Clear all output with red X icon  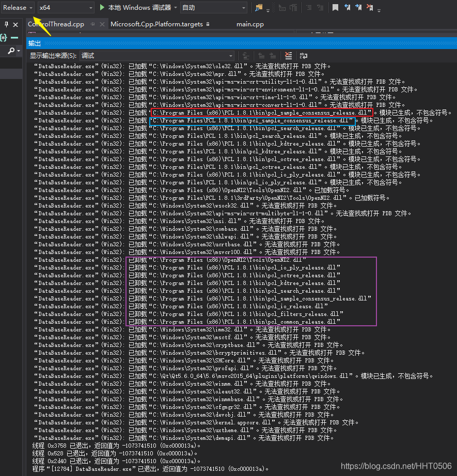click(x=289, y=56)
